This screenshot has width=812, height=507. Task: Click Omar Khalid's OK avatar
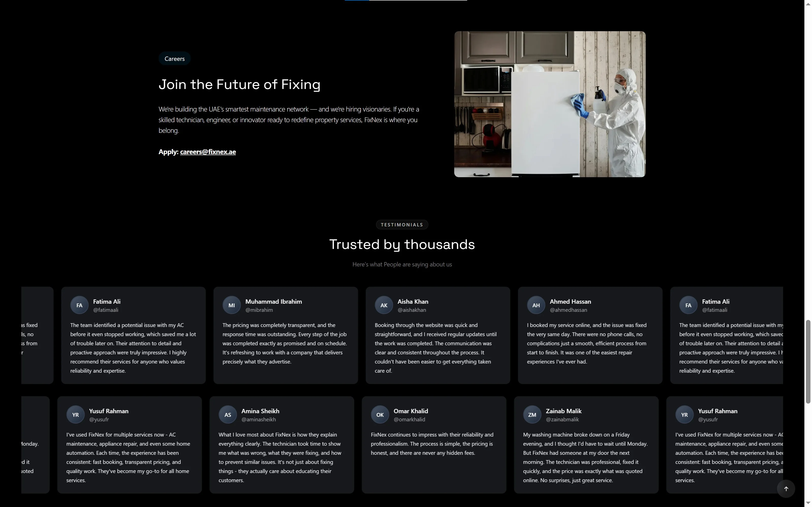pyautogui.click(x=380, y=415)
